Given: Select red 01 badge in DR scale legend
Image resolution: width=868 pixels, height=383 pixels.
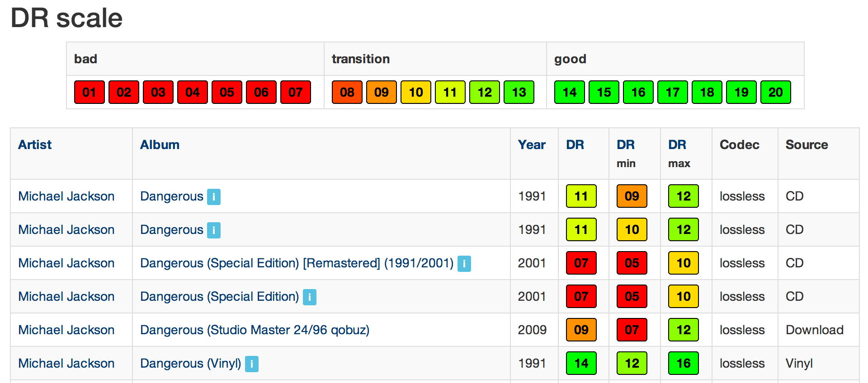Looking at the screenshot, I should tap(89, 92).
